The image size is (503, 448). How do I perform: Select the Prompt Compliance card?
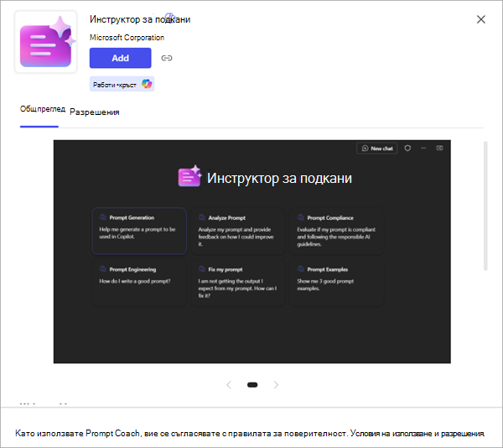tap(337, 231)
